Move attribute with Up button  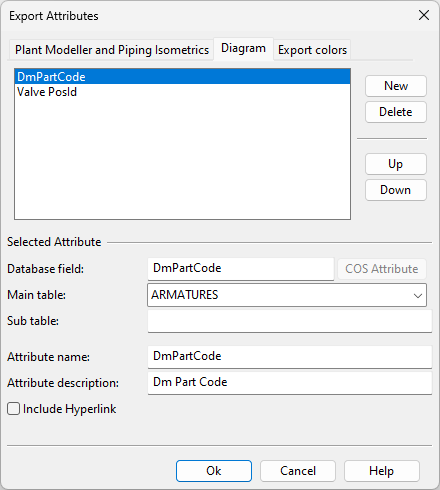[x=396, y=164]
